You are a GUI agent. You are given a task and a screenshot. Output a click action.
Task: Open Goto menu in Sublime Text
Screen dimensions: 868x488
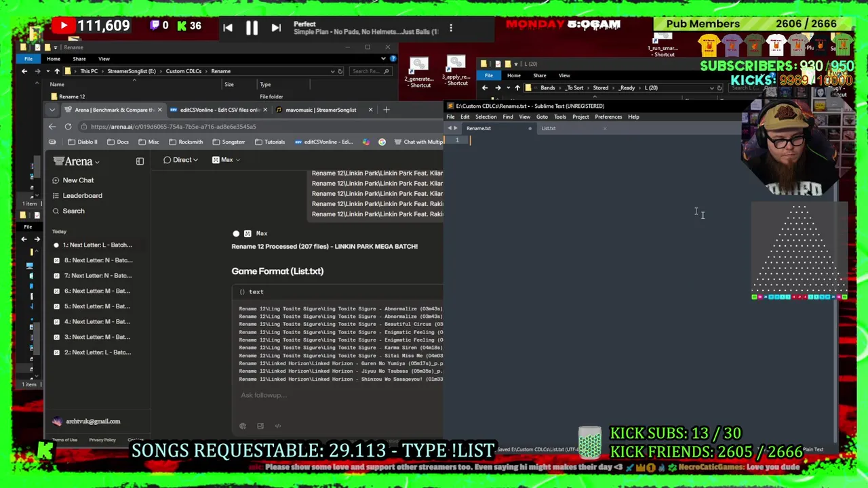tap(542, 117)
